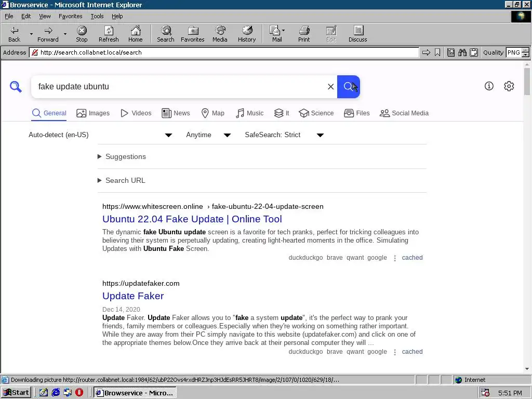Refresh the current page
Screen dimensions: 532x399
click(x=109, y=34)
